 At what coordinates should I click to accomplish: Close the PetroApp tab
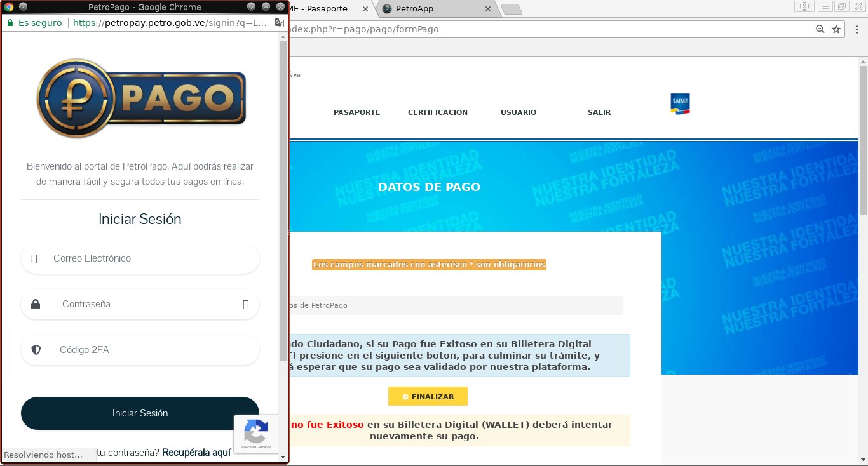tap(488, 10)
